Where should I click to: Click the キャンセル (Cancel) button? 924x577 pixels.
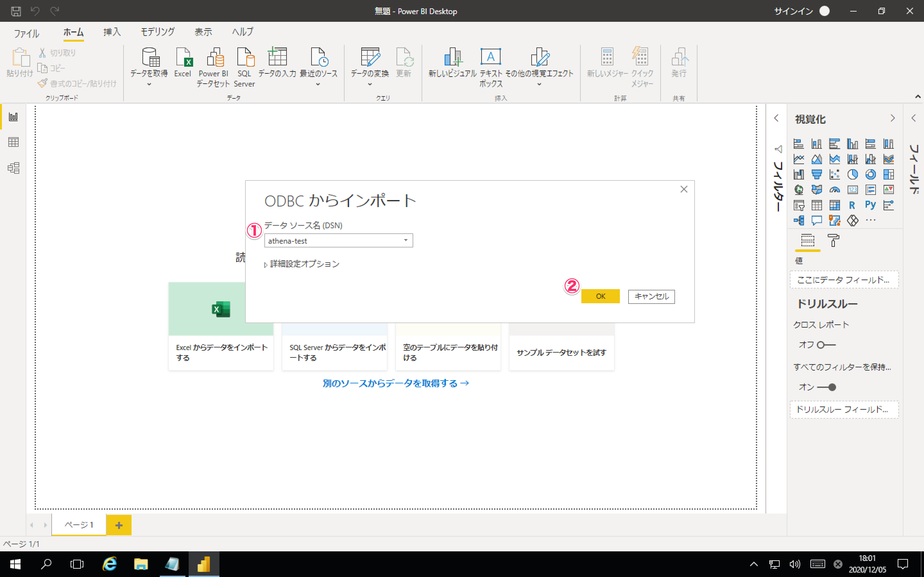(x=651, y=297)
